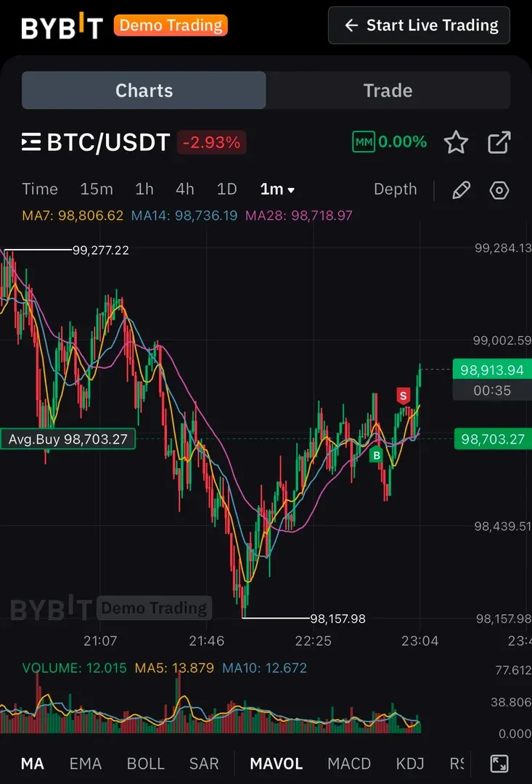This screenshot has height=784, width=532.
Task: Click the Demo Trading badge in header
Action: 171,25
